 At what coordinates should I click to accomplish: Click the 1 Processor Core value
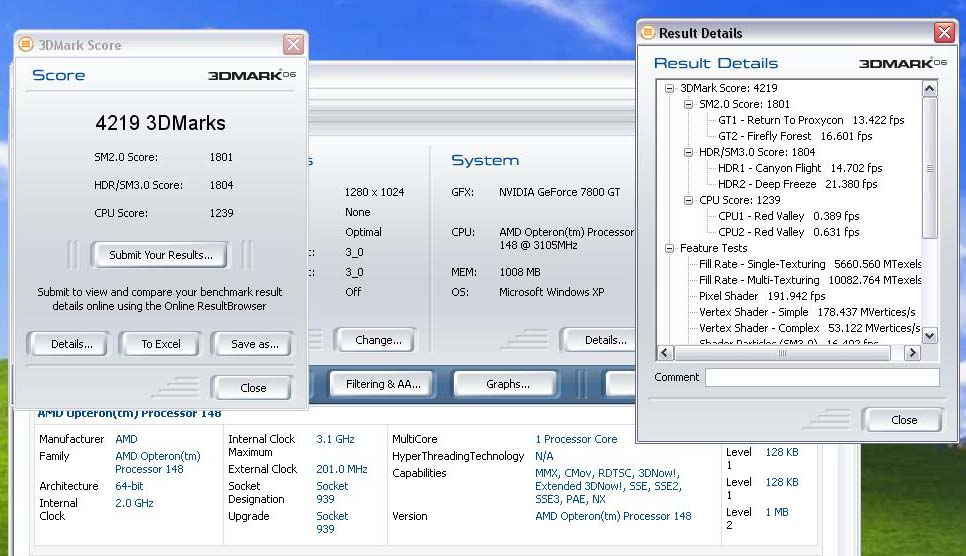tap(576, 439)
